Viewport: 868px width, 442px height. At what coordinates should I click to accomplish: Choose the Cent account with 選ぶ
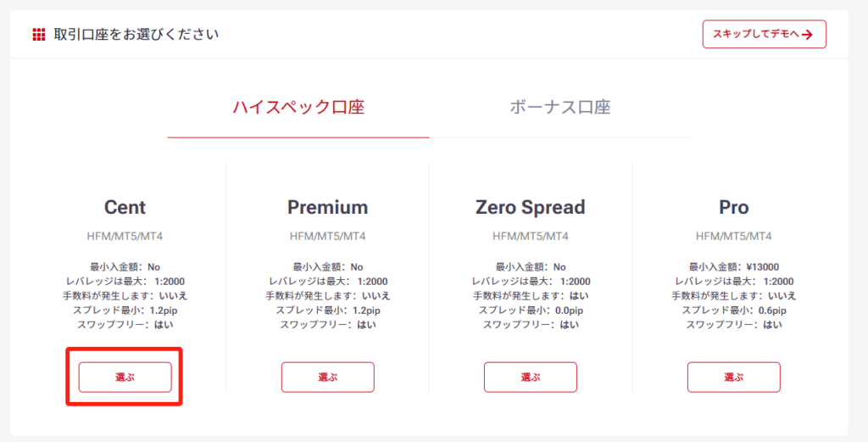coord(125,377)
